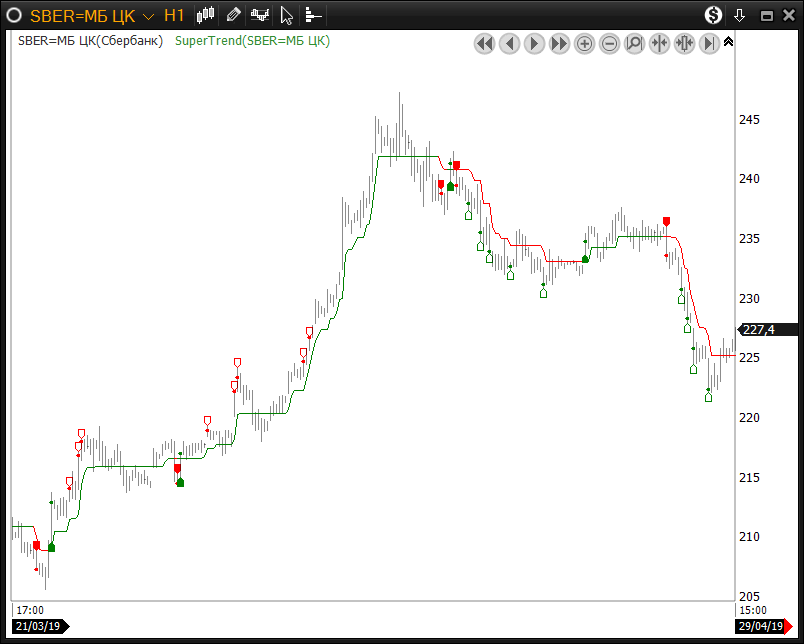The image size is (804, 644).
Task: Click the SuperTrend indicator label
Action: [252, 41]
